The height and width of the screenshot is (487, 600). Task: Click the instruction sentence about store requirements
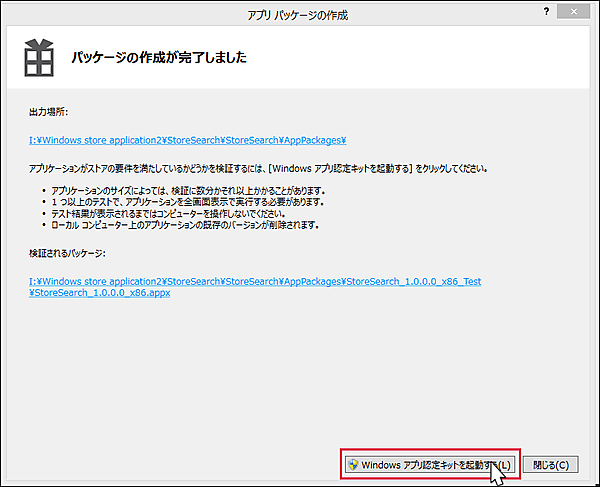258,168
